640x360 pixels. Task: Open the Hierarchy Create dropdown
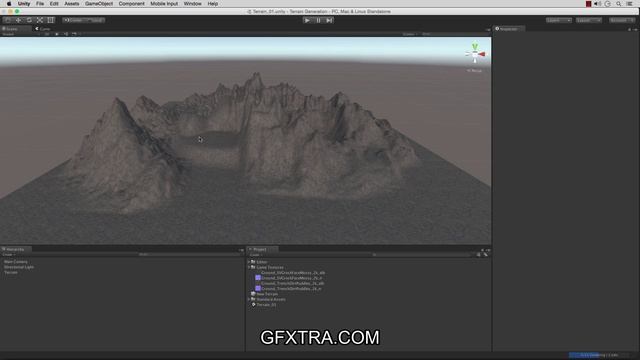9,255
